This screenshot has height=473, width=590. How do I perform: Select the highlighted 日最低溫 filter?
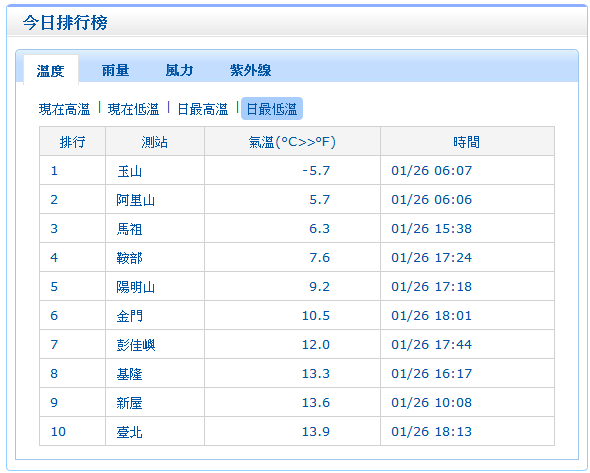tap(272, 109)
